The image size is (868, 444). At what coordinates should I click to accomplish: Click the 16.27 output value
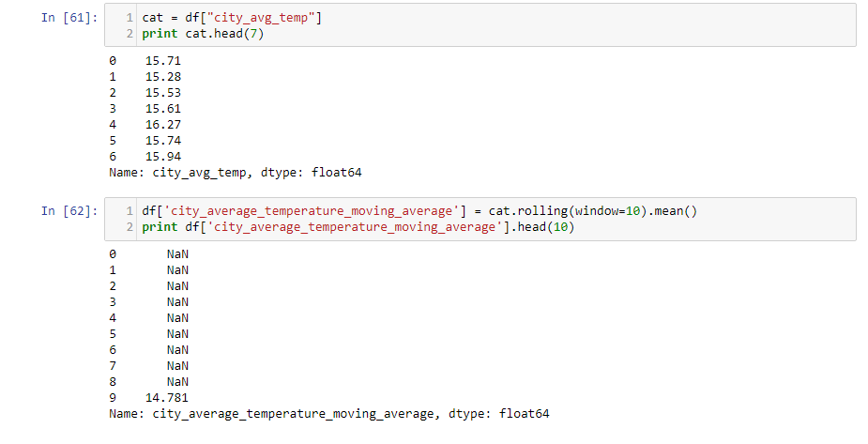click(163, 125)
